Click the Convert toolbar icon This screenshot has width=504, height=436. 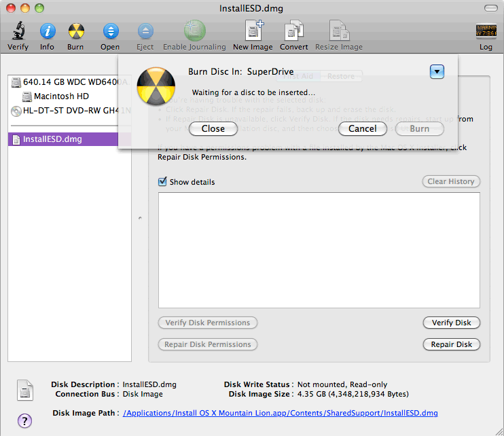pos(294,31)
